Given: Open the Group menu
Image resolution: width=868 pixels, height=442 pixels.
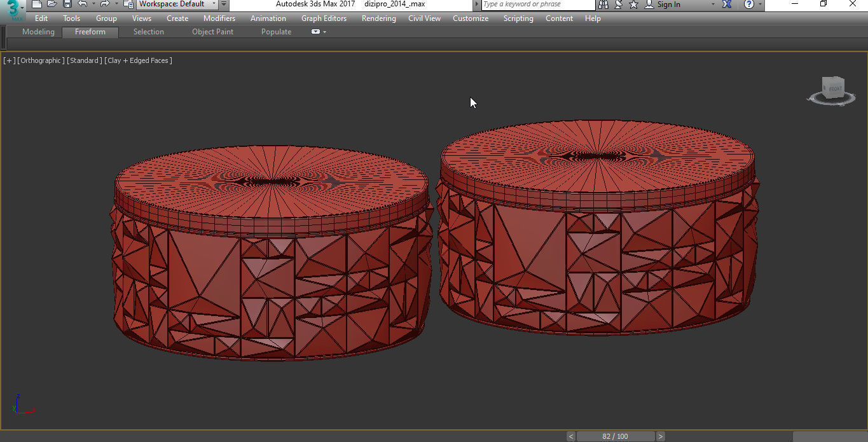Looking at the screenshot, I should pyautogui.click(x=106, y=18).
